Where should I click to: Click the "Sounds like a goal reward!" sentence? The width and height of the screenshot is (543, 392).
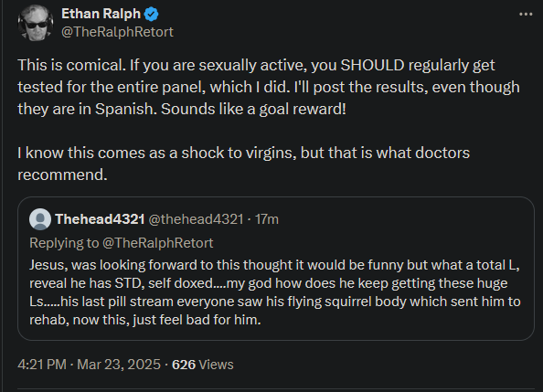(x=253, y=109)
